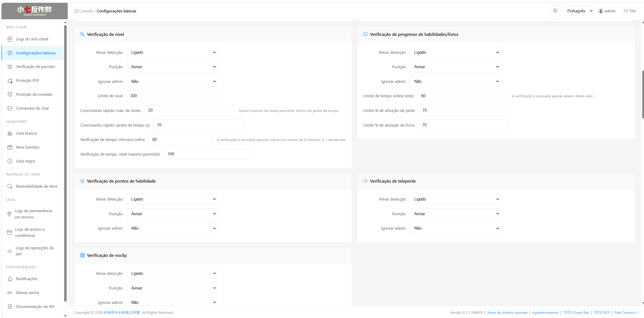Click Itens banidos box icon
The image size is (644, 318).
[x=10, y=147]
